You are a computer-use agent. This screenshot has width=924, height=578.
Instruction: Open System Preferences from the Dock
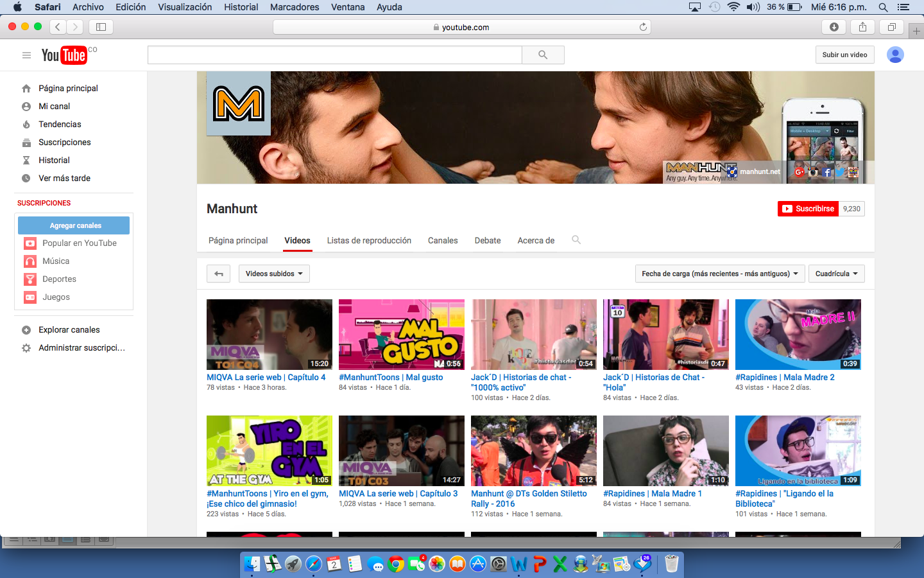coord(499,564)
